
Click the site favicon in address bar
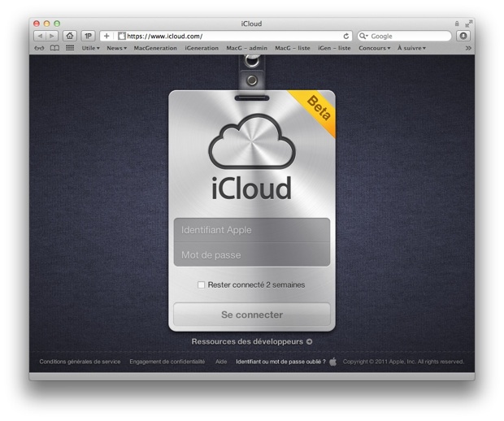point(121,36)
